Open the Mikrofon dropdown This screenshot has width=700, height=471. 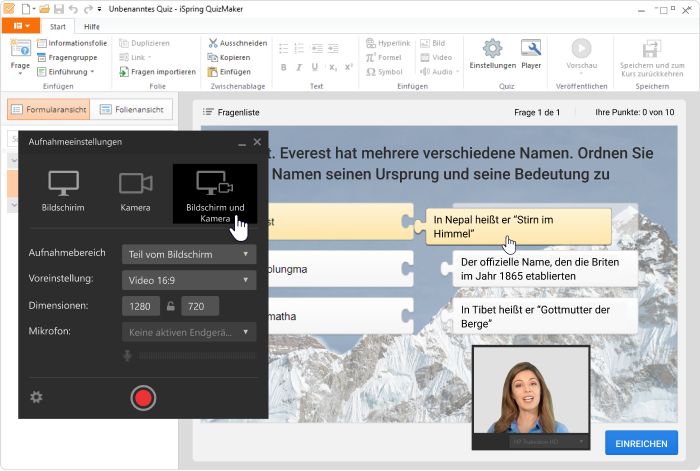pyautogui.click(x=189, y=332)
